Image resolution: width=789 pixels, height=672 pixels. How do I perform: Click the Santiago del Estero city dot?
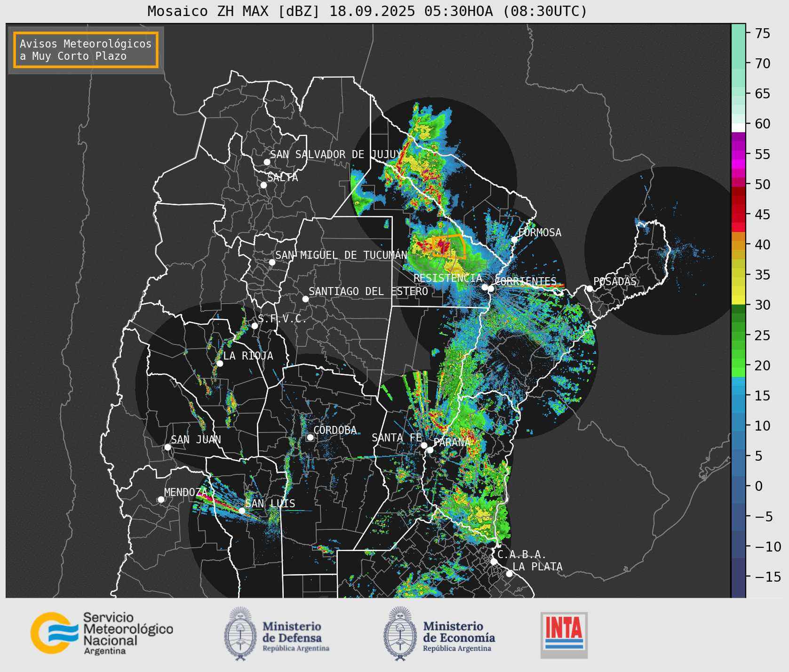[x=305, y=299]
